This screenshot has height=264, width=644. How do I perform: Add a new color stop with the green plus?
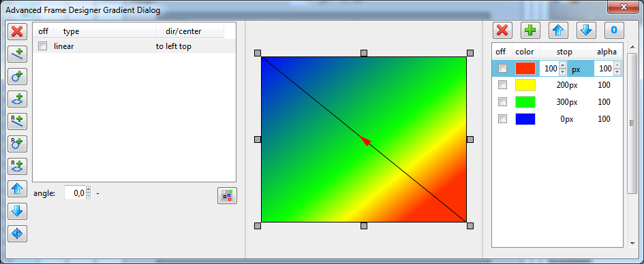530,31
